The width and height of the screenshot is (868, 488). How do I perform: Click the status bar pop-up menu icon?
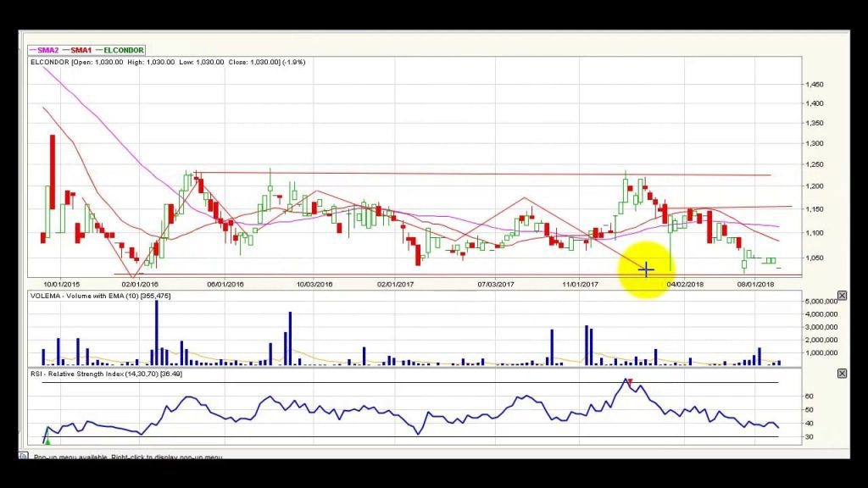click(23, 457)
